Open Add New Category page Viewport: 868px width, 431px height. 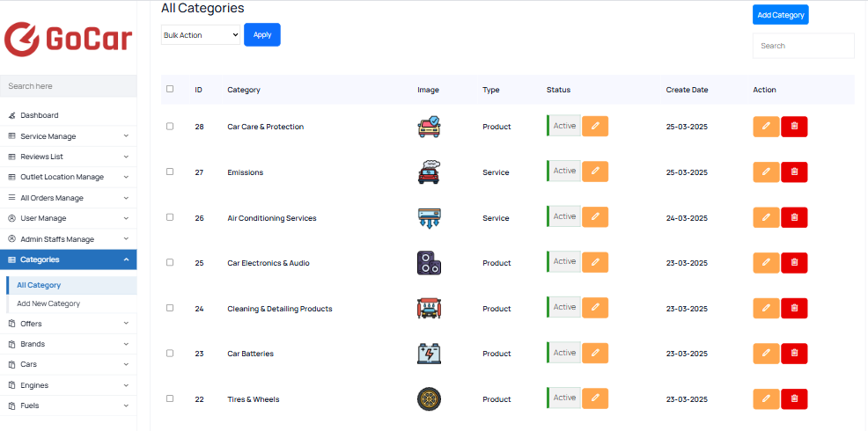(72, 303)
